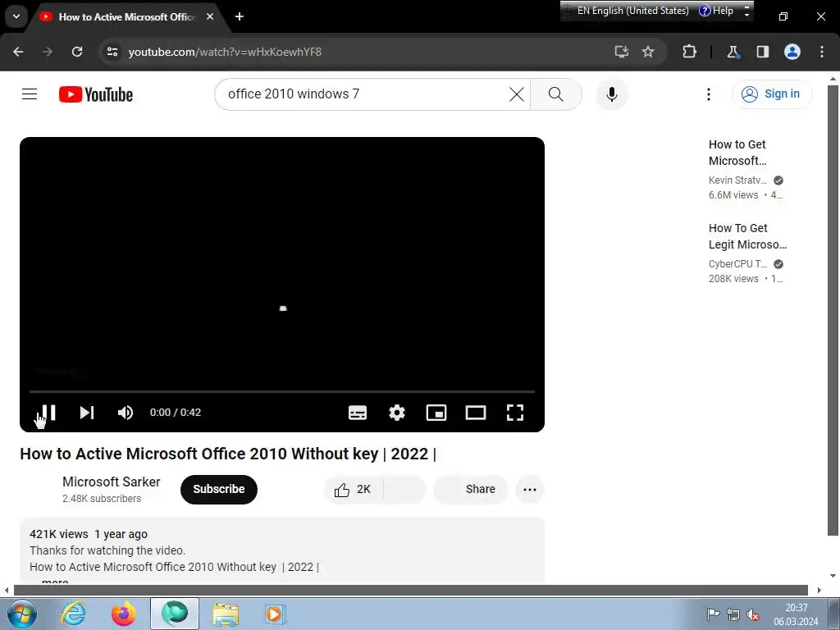840x630 pixels.
Task: Enable miniplayer mode icon
Action: 436,413
